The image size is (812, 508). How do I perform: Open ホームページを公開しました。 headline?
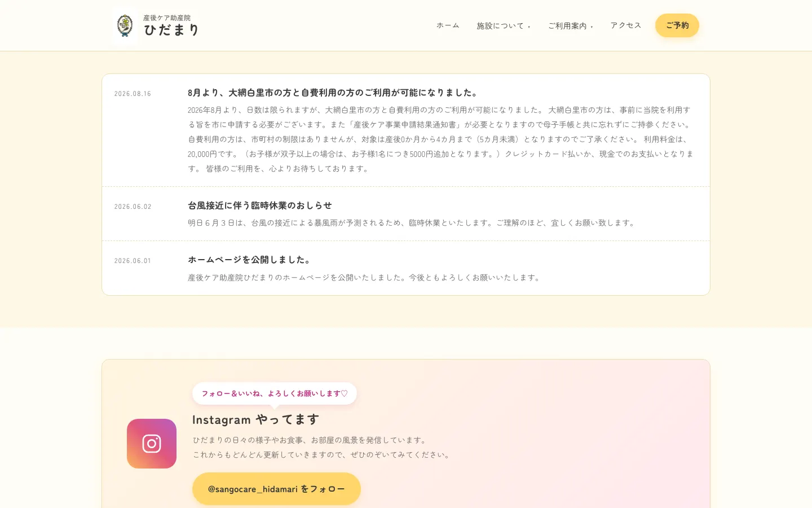click(250, 260)
